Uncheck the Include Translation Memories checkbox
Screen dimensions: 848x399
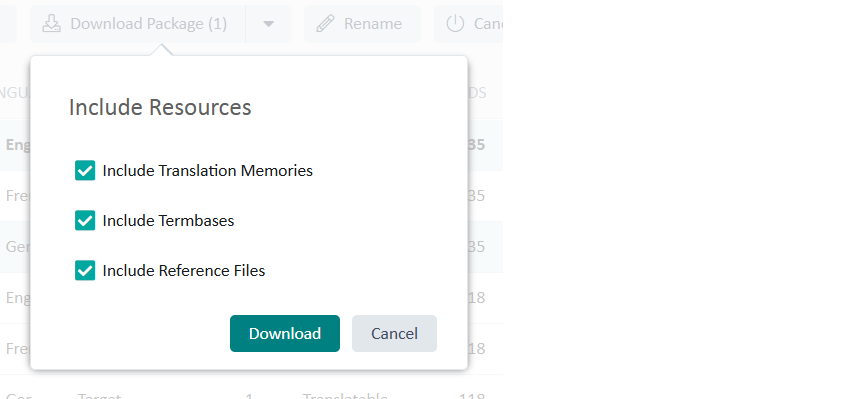pos(85,170)
